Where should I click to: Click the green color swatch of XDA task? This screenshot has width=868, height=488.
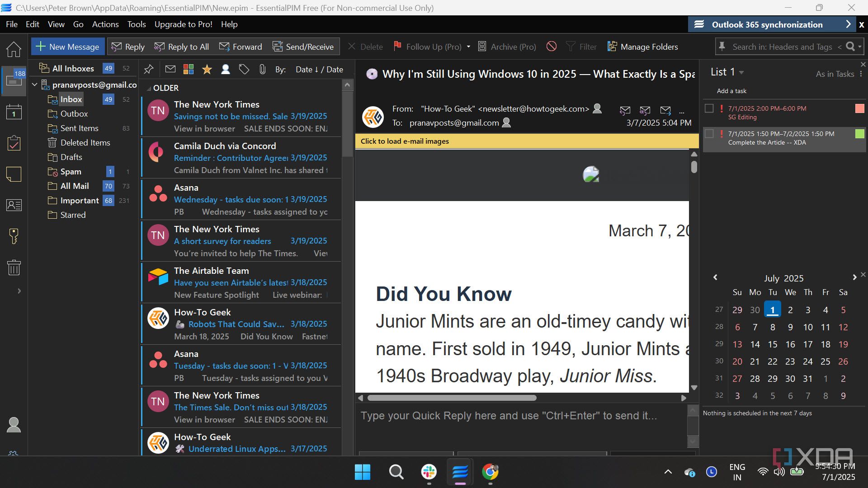coord(859,134)
